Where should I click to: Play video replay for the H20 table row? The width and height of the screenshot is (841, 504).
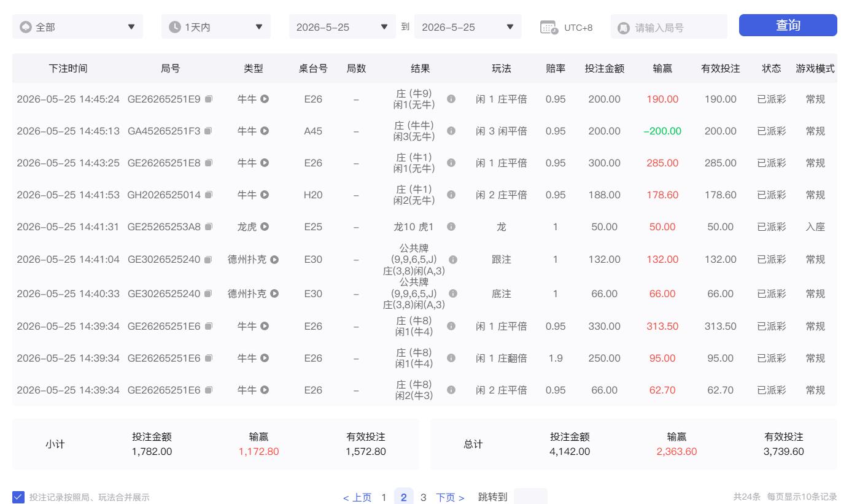click(x=265, y=195)
